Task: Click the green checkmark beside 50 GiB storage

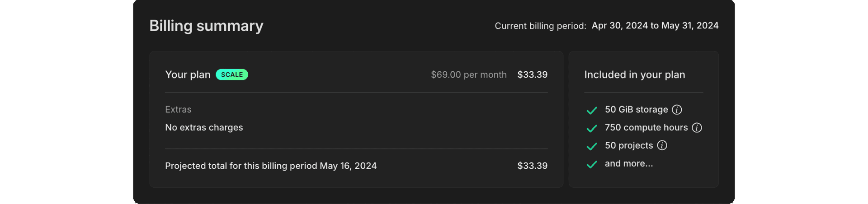Action: [592, 110]
